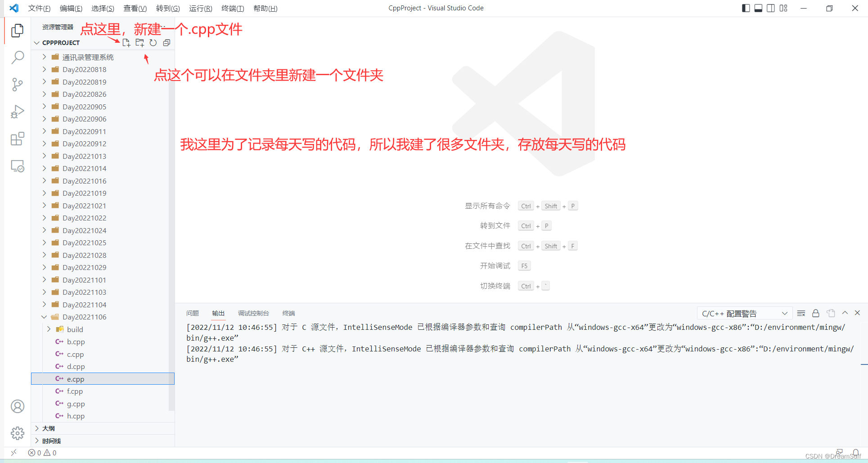Viewport: 868px width, 463px height.
Task: Refresh the explorer file tree
Action: pyautogui.click(x=153, y=43)
